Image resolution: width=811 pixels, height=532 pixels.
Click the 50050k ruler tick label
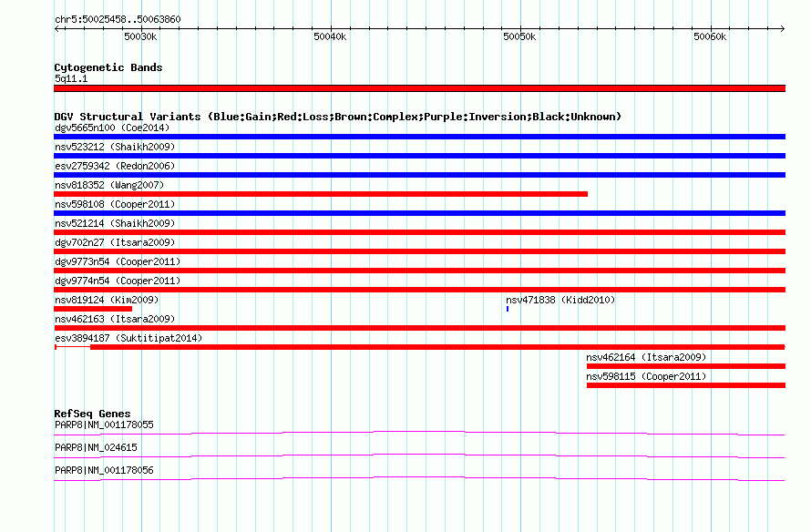tap(519, 36)
